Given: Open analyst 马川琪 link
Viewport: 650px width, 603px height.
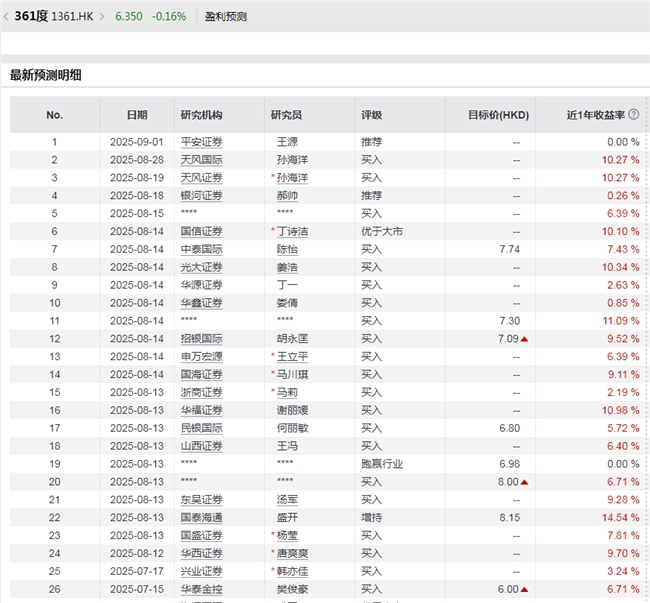Looking at the screenshot, I should 292,375.
